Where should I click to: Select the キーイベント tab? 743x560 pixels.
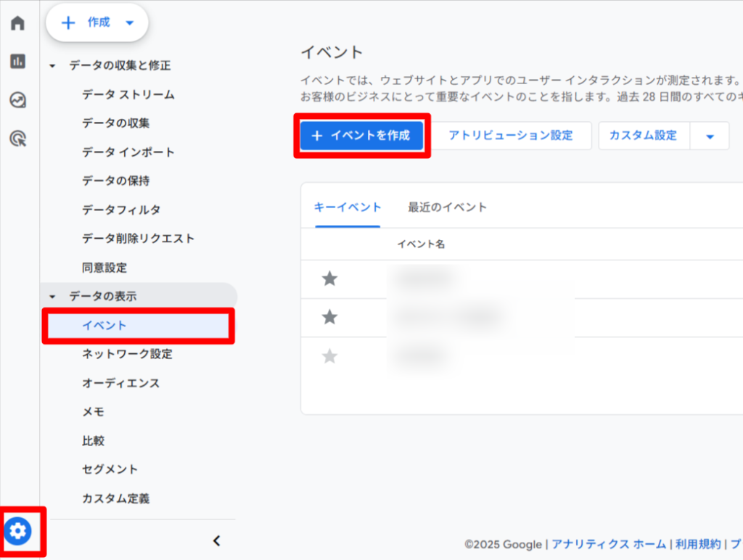[347, 207]
